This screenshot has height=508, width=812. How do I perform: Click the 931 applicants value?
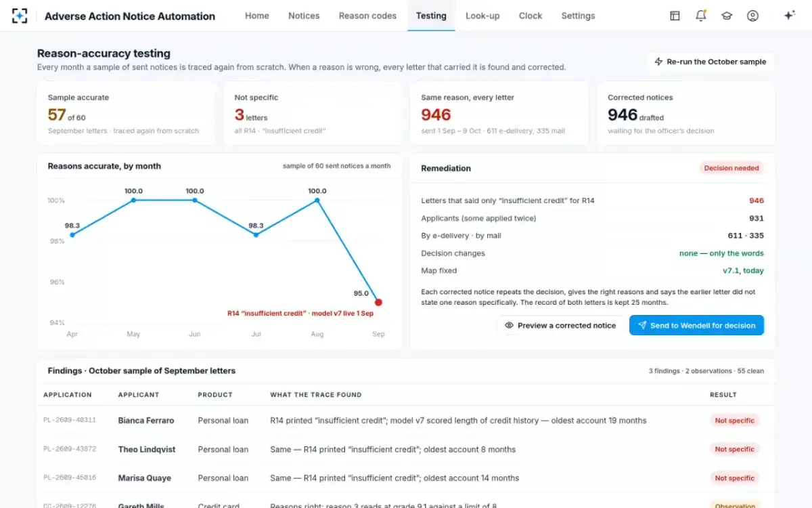(x=757, y=218)
